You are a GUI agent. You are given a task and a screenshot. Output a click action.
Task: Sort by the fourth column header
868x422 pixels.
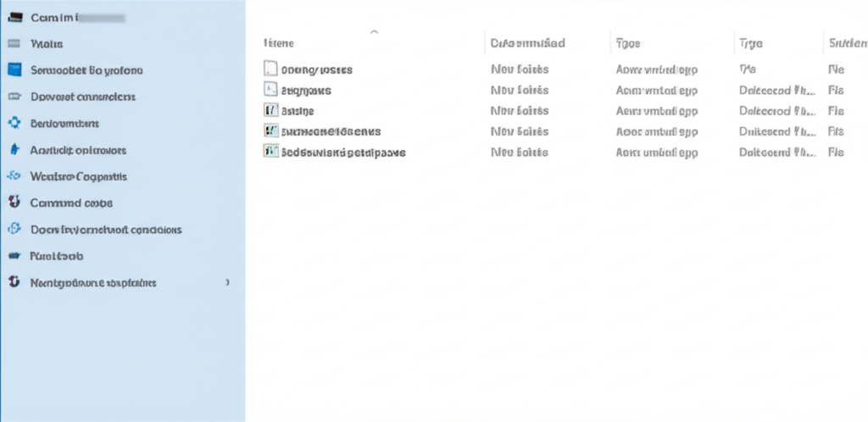tap(751, 43)
